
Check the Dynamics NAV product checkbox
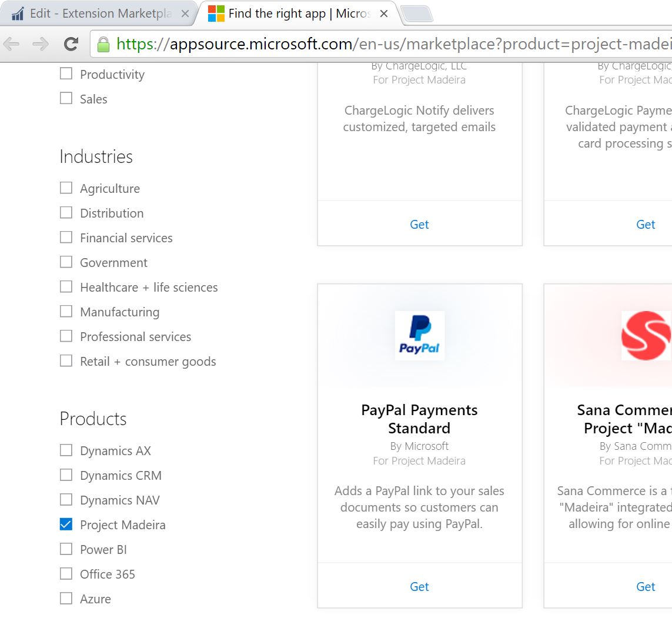(x=66, y=499)
